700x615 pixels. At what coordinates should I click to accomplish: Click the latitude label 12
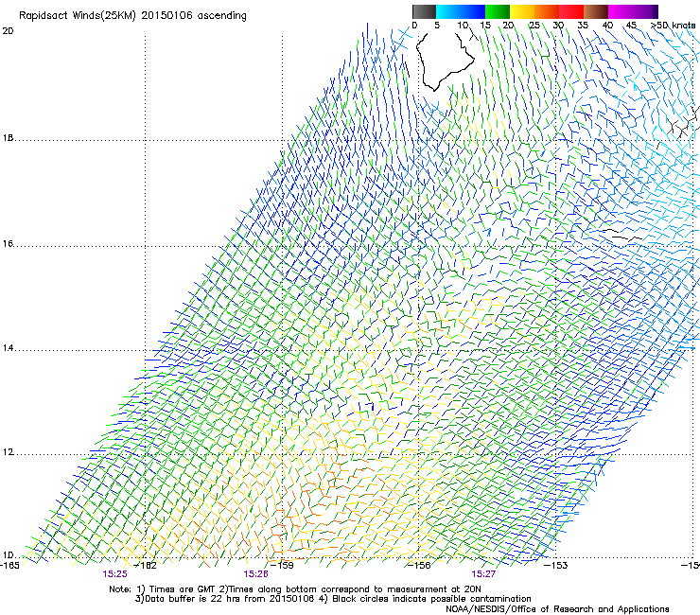[x=8, y=452]
